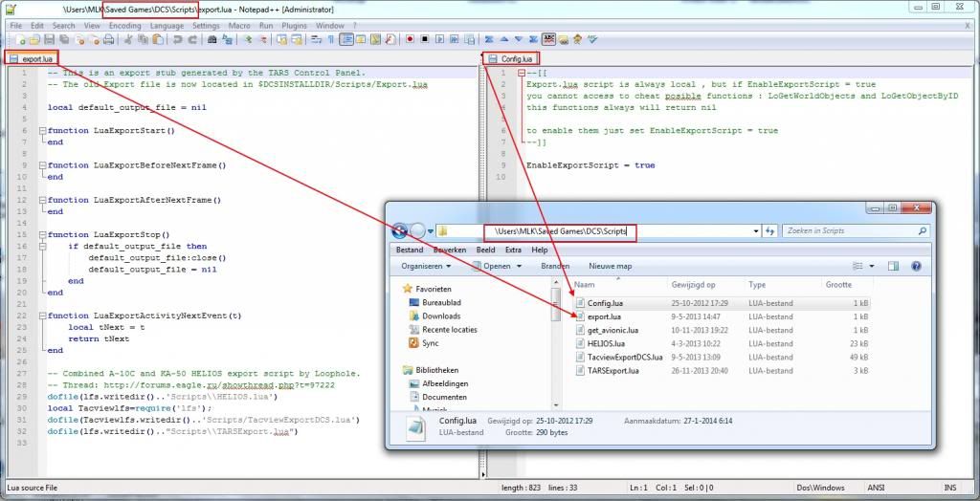Click the Explorer address path field
The width and height of the screenshot is (980, 501).
click(600, 231)
